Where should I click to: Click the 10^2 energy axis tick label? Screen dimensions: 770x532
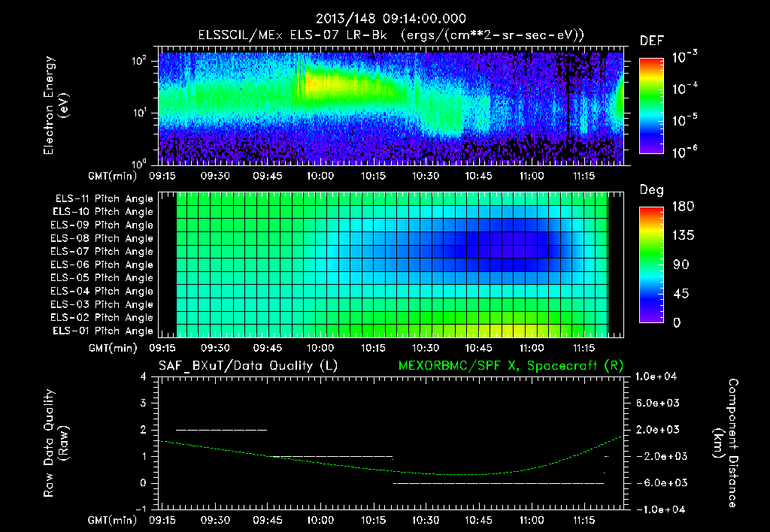coord(139,61)
